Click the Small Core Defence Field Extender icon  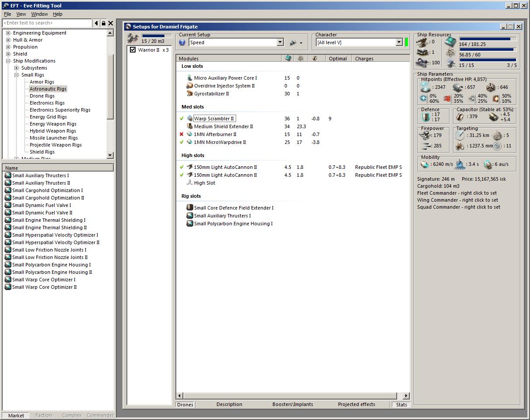(190, 208)
